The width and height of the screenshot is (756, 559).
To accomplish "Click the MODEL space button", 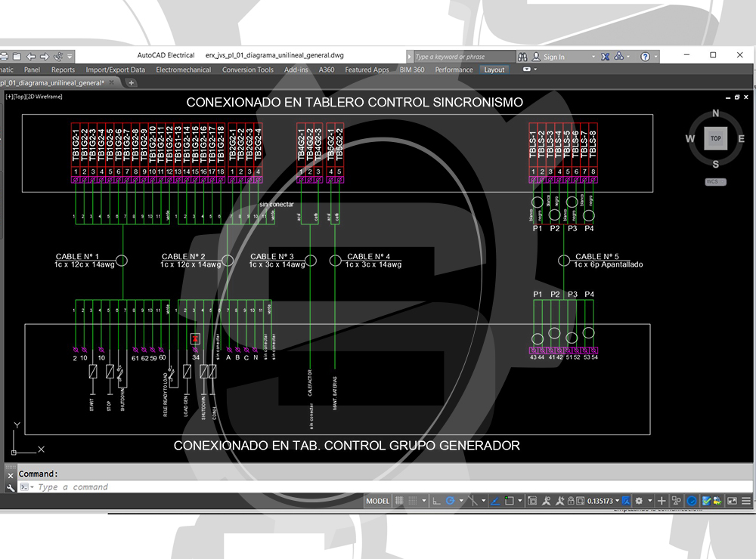I will (x=378, y=501).
